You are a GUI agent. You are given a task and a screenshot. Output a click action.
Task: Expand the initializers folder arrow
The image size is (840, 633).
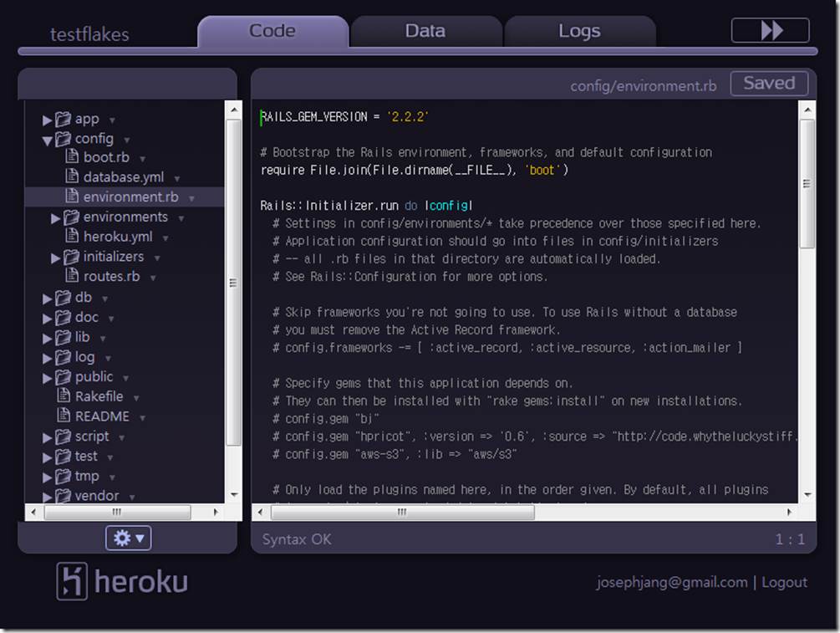tap(56, 258)
